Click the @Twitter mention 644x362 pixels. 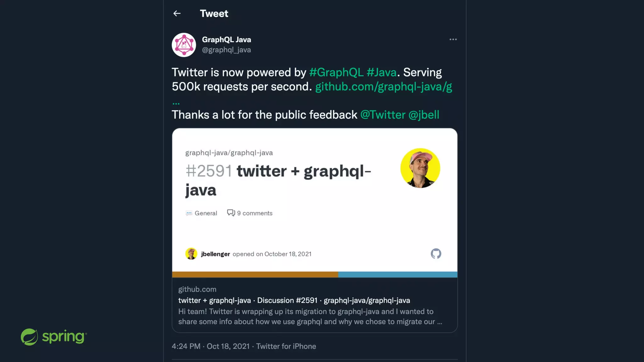click(x=383, y=115)
